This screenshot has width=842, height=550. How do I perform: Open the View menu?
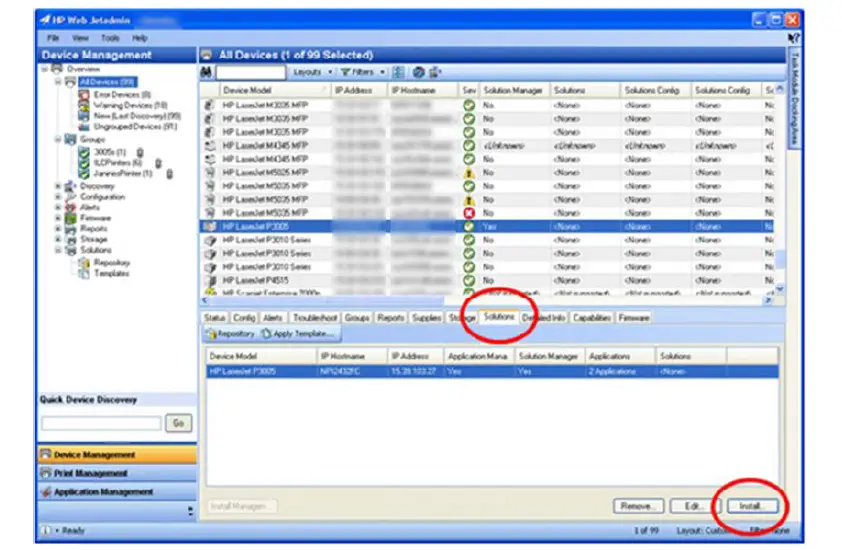coord(80,38)
